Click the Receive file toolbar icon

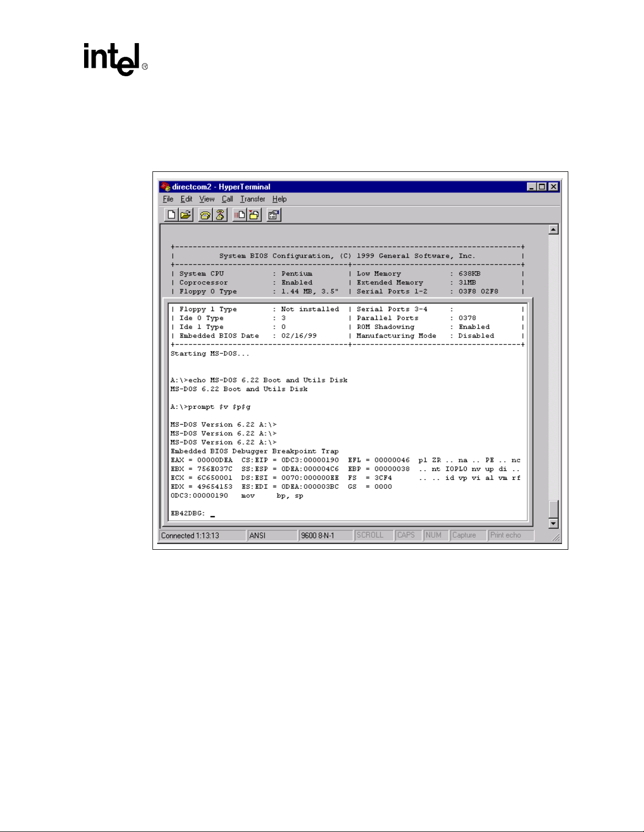[254, 214]
